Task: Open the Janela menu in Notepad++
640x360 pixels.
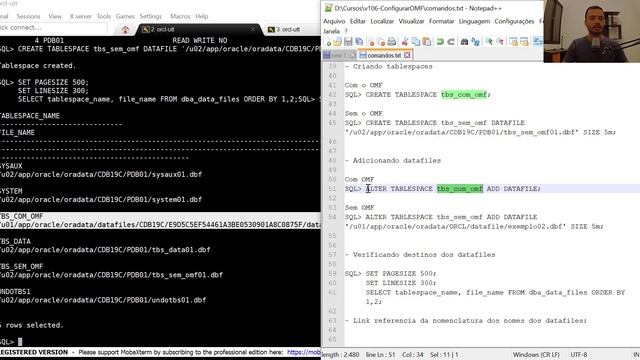Action: click(331, 31)
